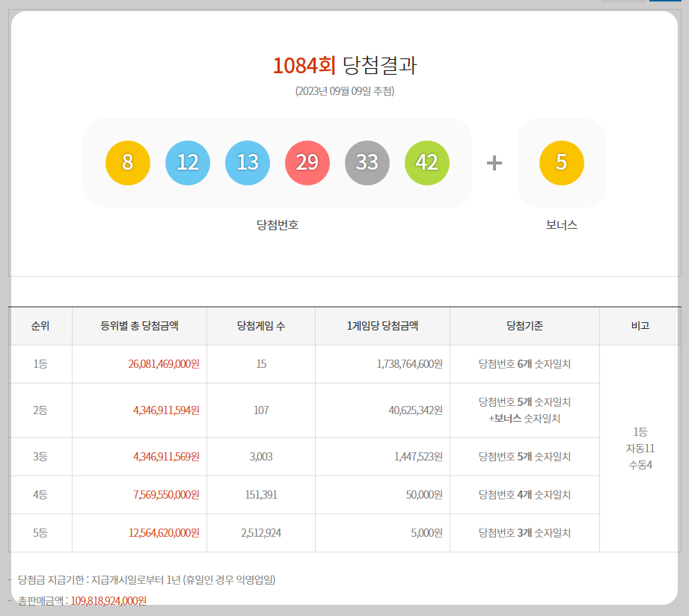Screen dimensions: 689x616
Task: Select total prize 12,564,620,000원
Action: [x=164, y=533]
